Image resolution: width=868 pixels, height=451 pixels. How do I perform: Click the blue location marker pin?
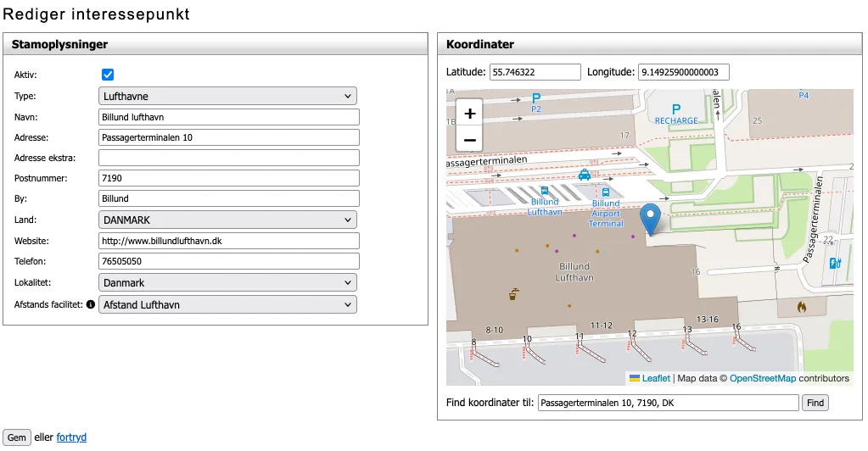(x=651, y=219)
